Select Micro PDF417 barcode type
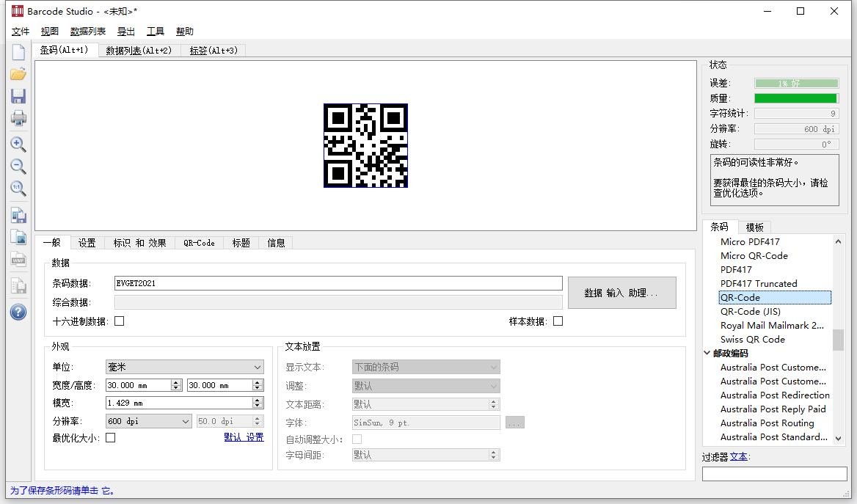This screenshot has height=504, width=857. pyautogui.click(x=750, y=241)
